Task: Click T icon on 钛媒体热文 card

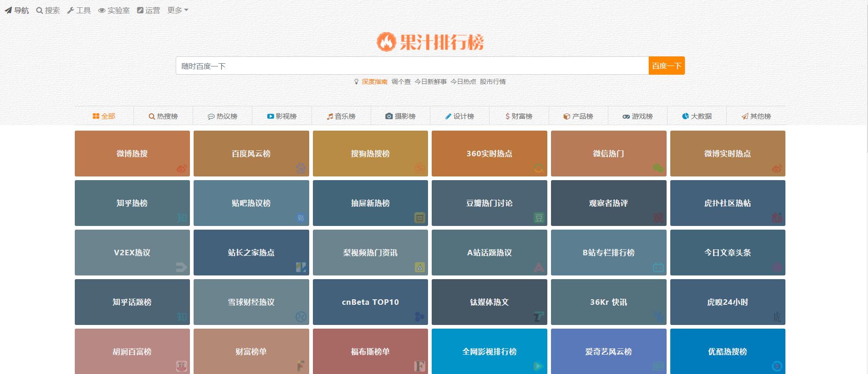Action: (539, 317)
